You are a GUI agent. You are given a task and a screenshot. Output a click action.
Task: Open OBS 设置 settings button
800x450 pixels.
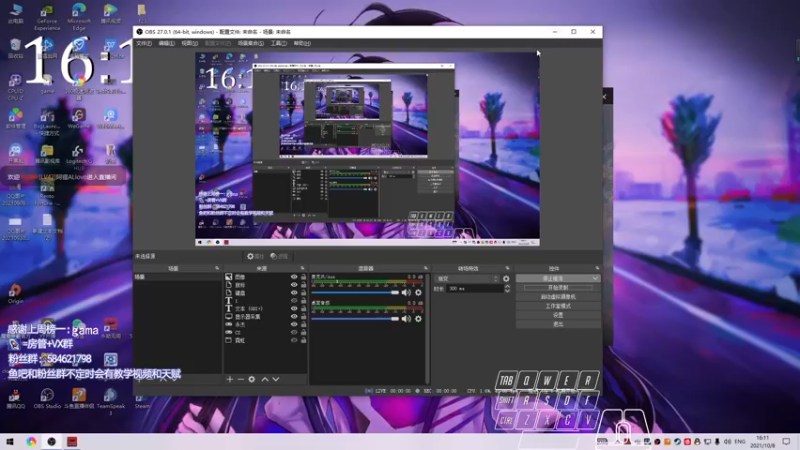point(558,315)
